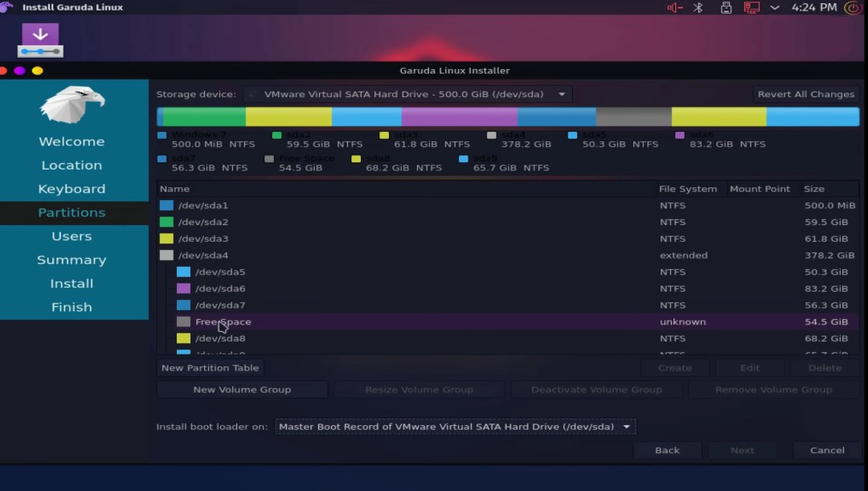Click Remove Volume Group button
The width and height of the screenshot is (868, 491).
click(773, 390)
